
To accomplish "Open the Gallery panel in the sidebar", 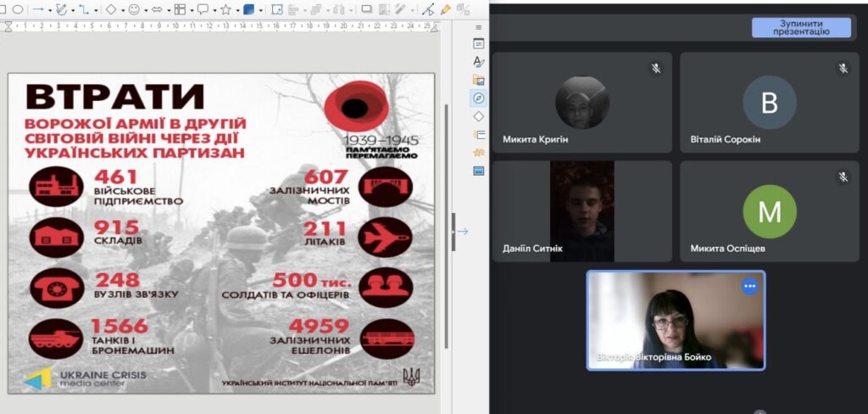I will tap(479, 81).
